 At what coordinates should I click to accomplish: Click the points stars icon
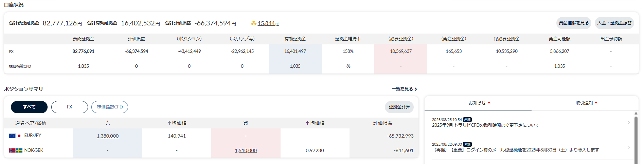point(253,23)
